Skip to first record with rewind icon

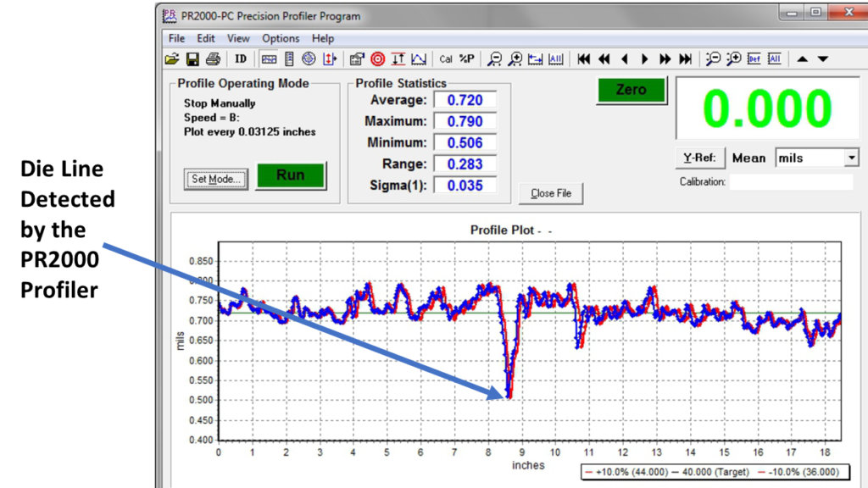pyautogui.click(x=583, y=58)
